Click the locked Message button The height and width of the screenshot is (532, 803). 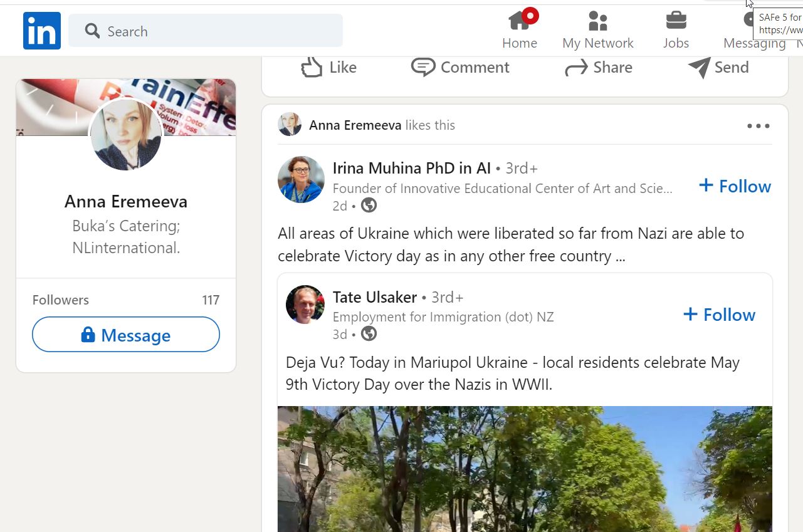tap(126, 335)
